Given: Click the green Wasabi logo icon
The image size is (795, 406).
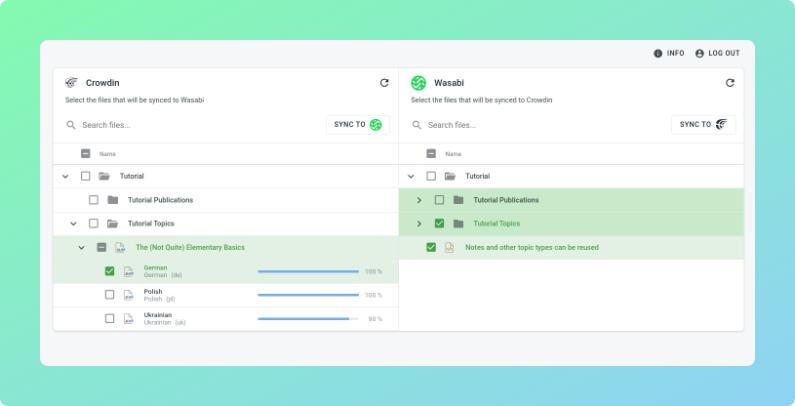Looking at the screenshot, I should tap(418, 83).
